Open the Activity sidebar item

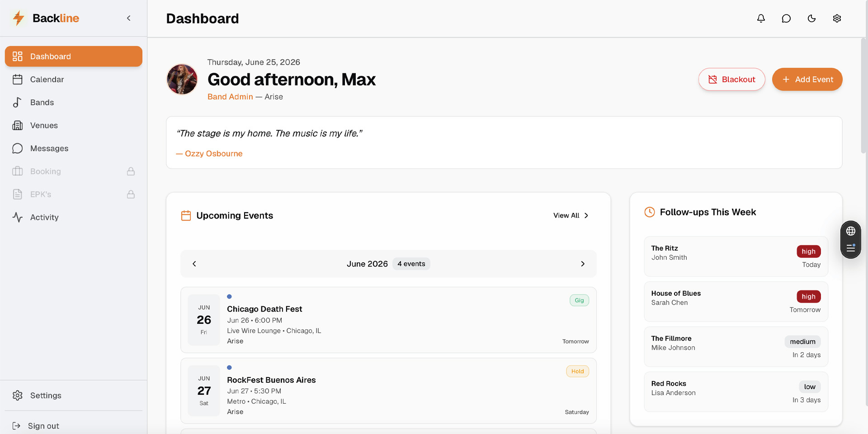tap(74, 217)
